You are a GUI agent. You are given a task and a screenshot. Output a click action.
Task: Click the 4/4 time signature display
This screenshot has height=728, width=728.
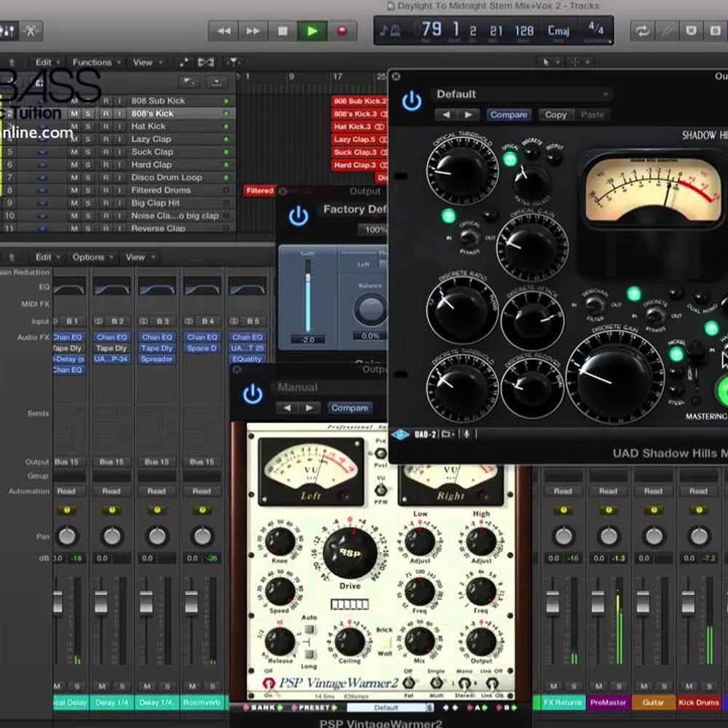(x=596, y=29)
